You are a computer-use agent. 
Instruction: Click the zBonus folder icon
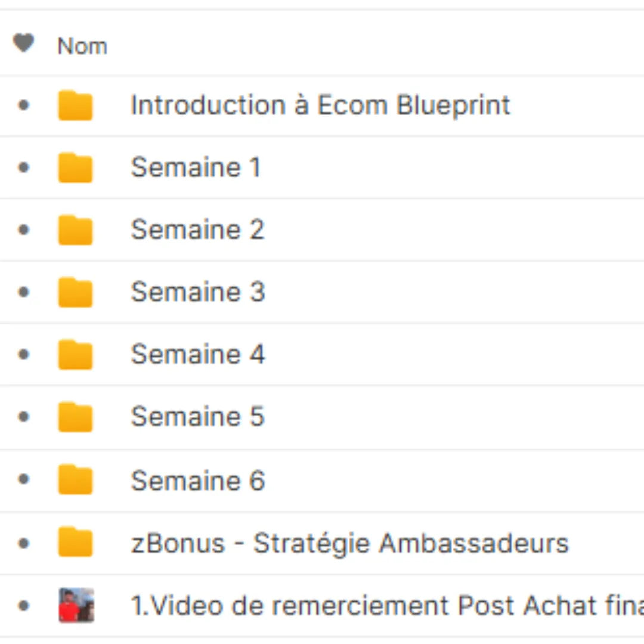point(75,543)
